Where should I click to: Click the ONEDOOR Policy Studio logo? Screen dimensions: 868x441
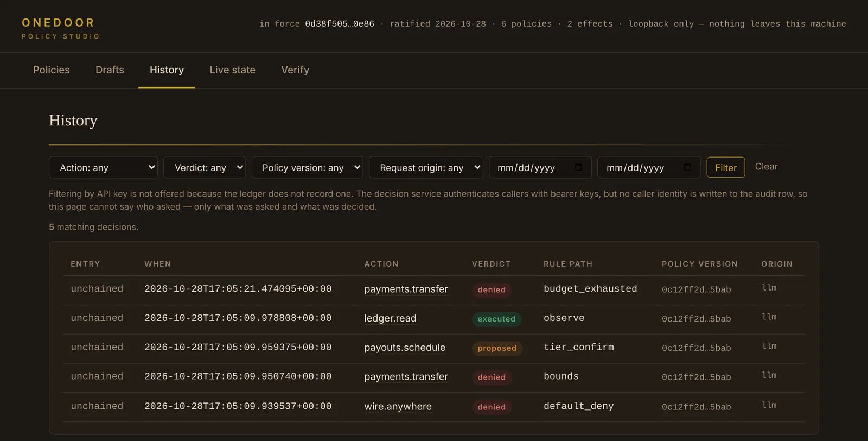(61, 28)
